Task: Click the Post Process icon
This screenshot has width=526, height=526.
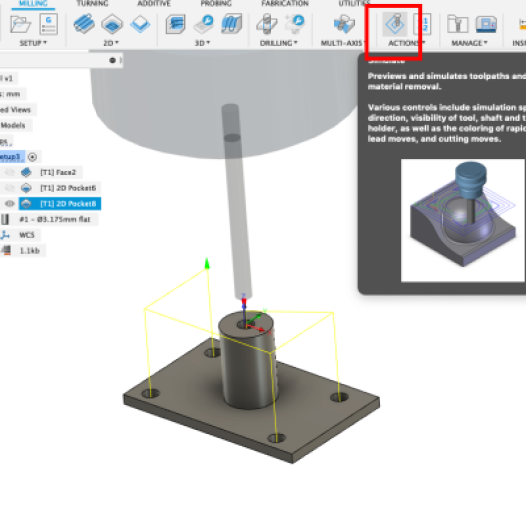Action: click(422, 24)
